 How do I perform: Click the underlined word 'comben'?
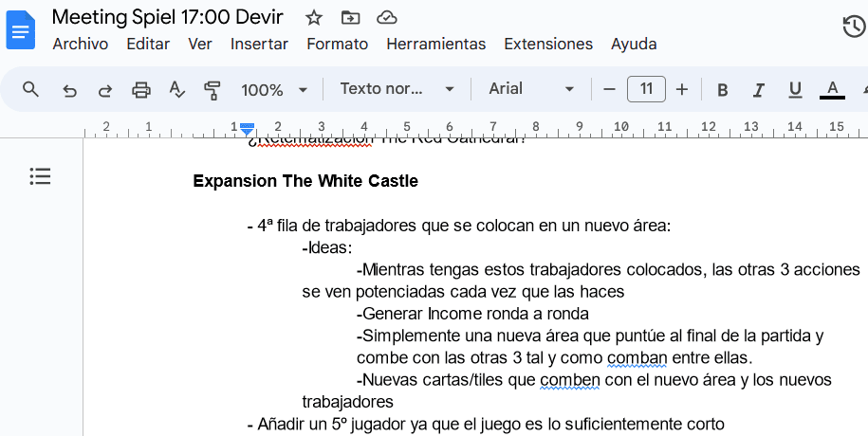pyautogui.click(x=570, y=381)
